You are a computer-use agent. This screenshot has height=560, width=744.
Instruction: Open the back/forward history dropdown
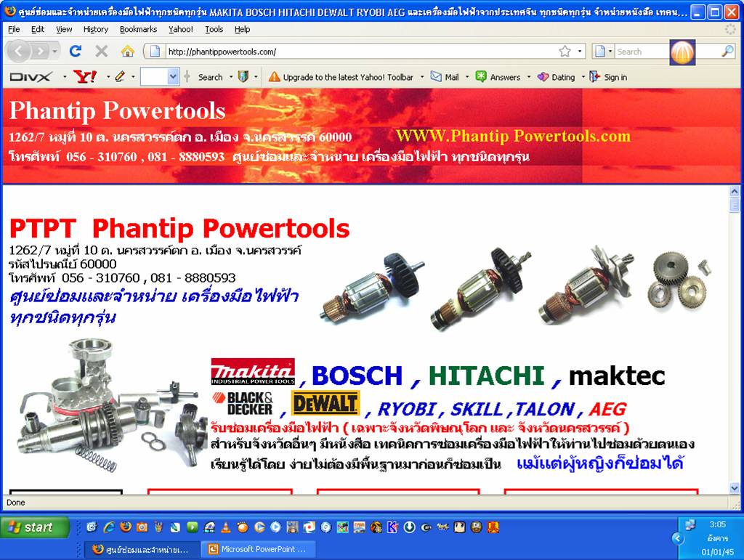pyautogui.click(x=55, y=51)
